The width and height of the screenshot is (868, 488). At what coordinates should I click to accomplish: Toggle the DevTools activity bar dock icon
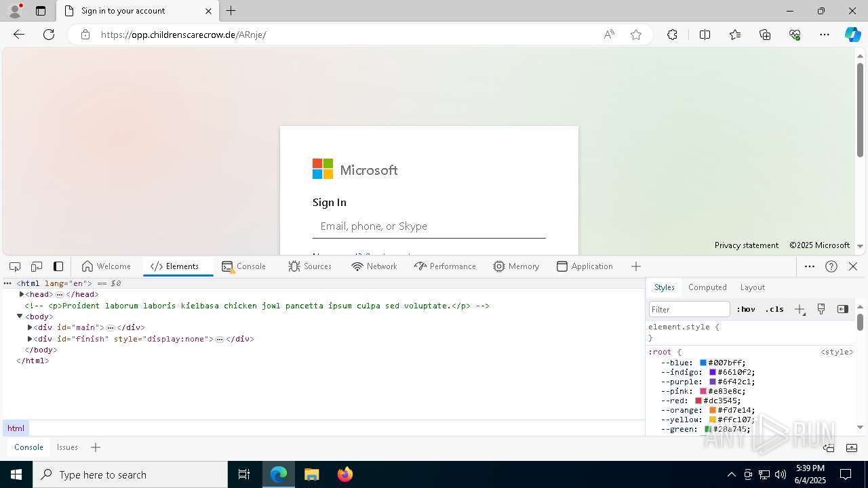[58, 266]
